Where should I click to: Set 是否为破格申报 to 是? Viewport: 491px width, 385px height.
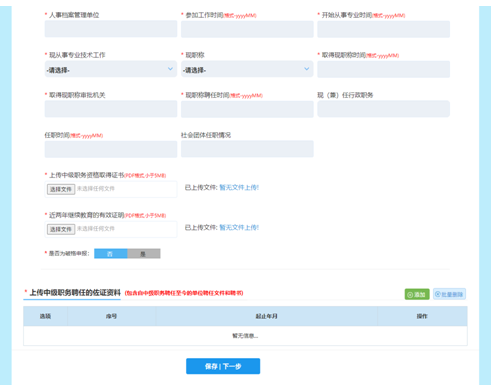click(x=144, y=254)
